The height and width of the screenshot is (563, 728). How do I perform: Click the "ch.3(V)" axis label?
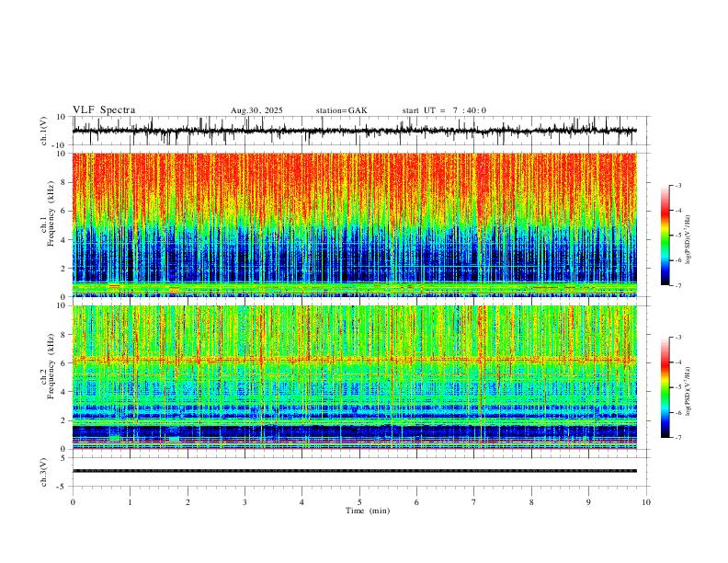click(44, 473)
